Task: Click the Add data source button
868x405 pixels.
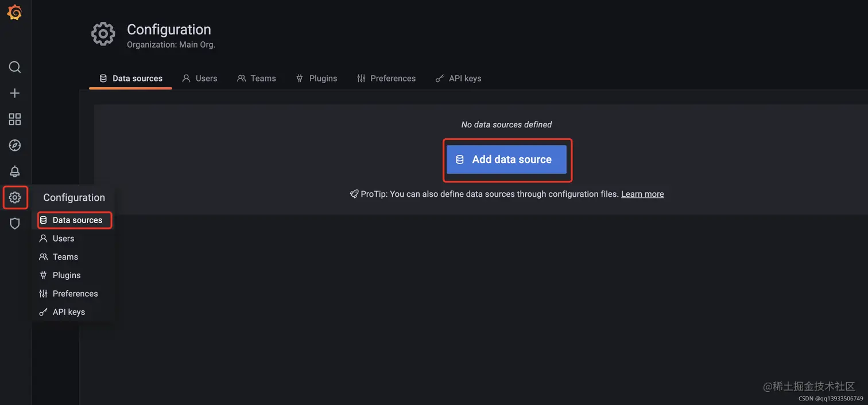Action: pyautogui.click(x=507, y=159)
